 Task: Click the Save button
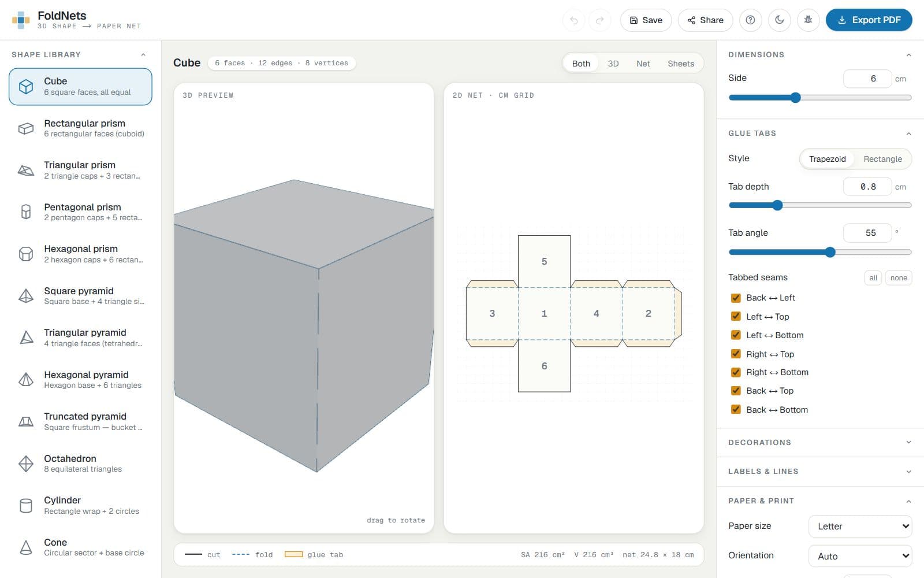646,20
